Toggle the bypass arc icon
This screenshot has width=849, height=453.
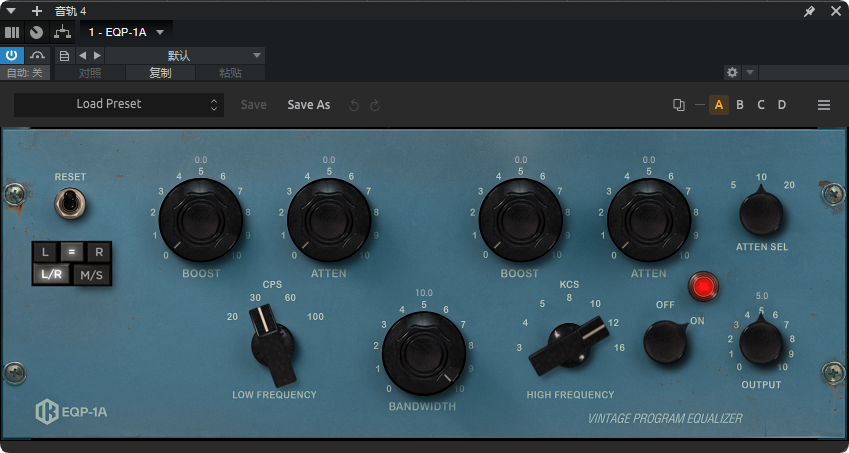[37, 55]
